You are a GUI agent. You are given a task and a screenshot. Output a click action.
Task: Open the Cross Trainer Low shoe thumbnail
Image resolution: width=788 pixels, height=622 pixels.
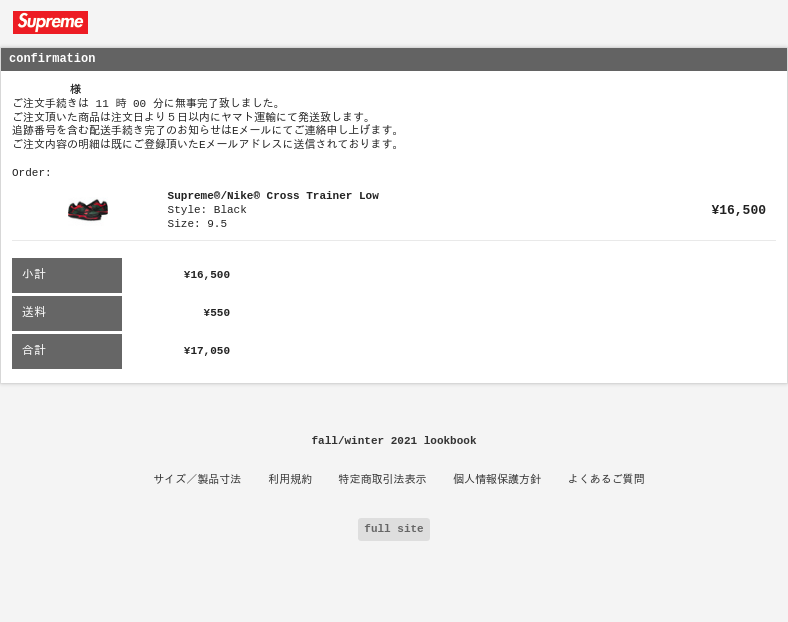[88, 210]
